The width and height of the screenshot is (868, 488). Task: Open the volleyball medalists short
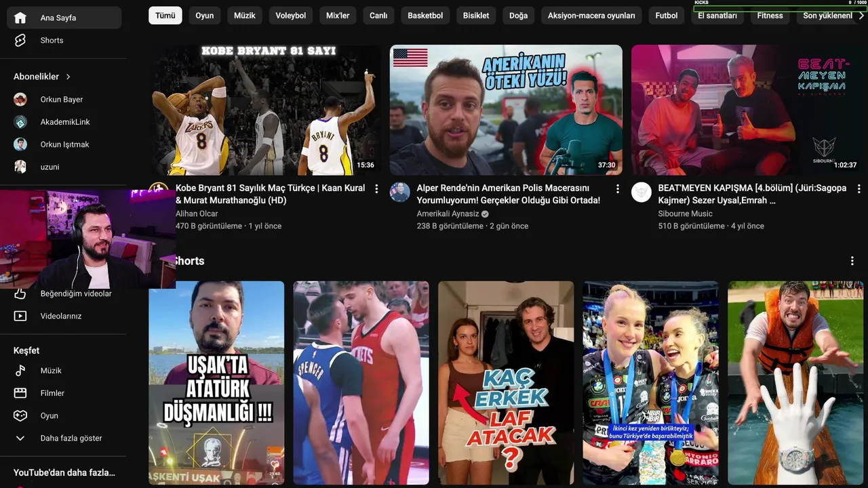click(651, 383)
